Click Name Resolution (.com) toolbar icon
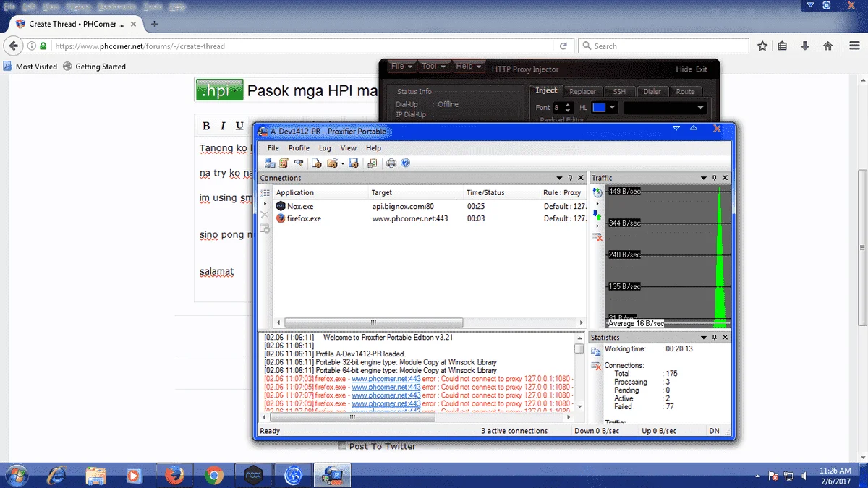 point(298,163)
